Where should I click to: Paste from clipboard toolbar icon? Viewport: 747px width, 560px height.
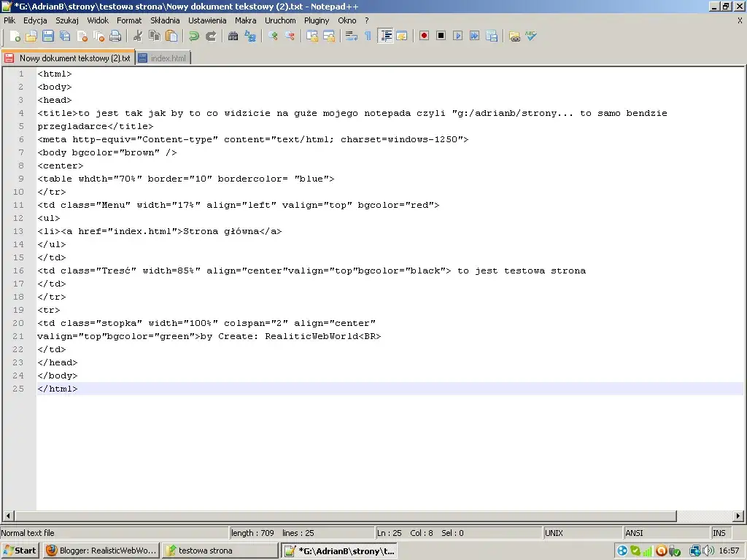click(x=171, y=36)
